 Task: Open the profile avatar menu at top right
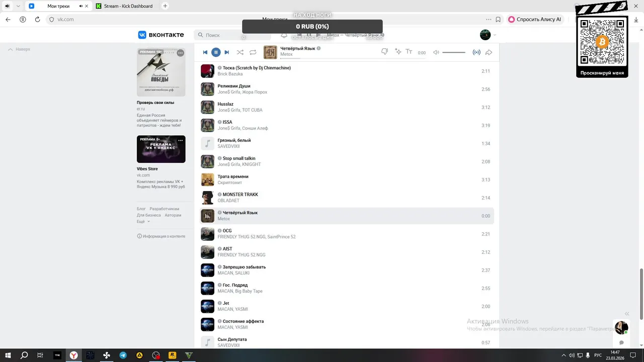(x=486, y=35)
